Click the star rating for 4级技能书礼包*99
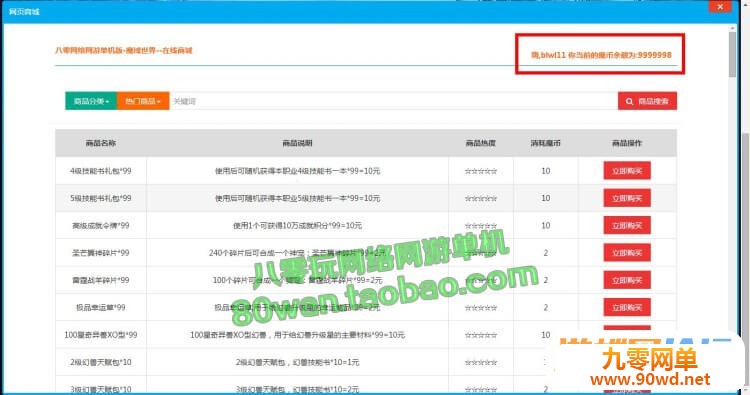Viewport: 750px width, 395px height. (481, 171)
